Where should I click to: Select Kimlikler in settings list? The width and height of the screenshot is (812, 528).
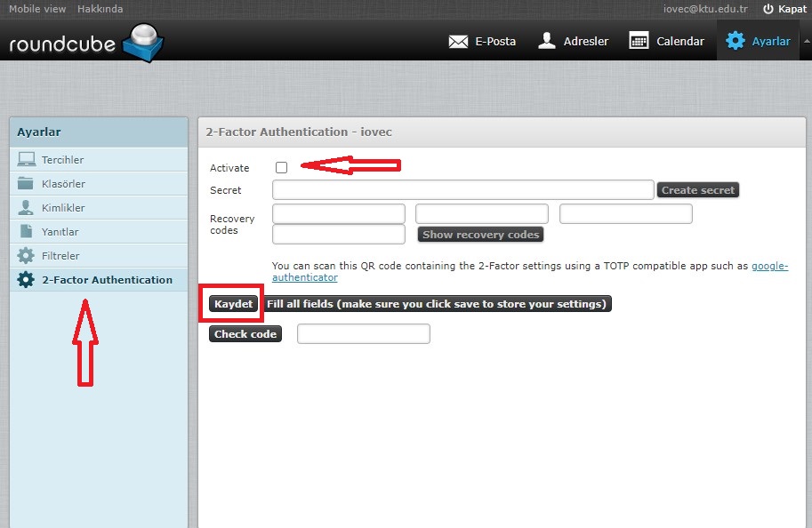[x=99, y=208]
